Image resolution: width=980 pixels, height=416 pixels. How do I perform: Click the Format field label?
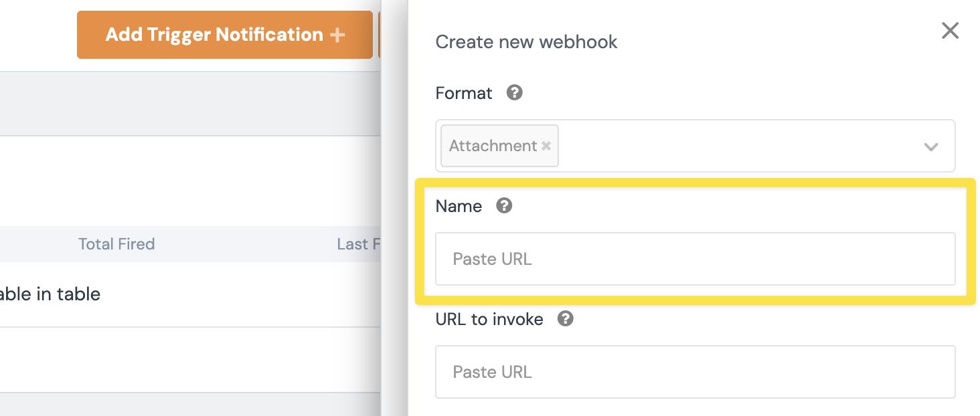pyautogui.click(x=464, y=93)
